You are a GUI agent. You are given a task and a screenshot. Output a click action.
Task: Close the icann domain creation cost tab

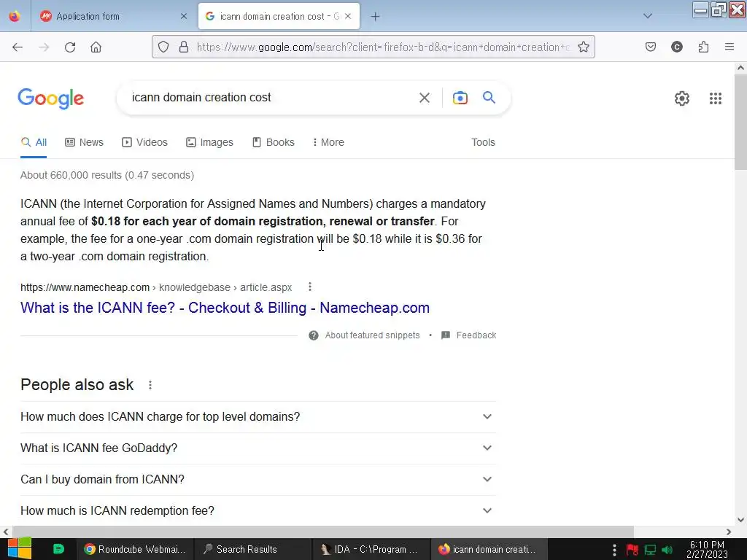point(348,16)
